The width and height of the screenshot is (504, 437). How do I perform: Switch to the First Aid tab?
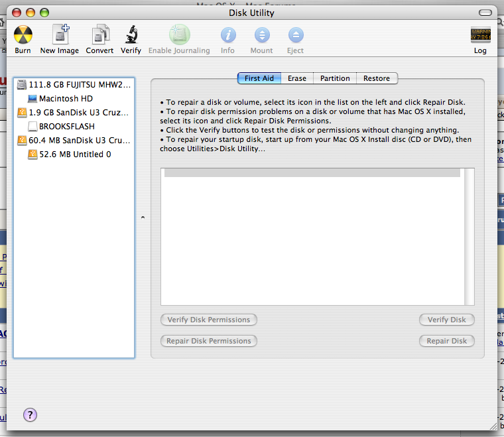[x=259, y=78]
